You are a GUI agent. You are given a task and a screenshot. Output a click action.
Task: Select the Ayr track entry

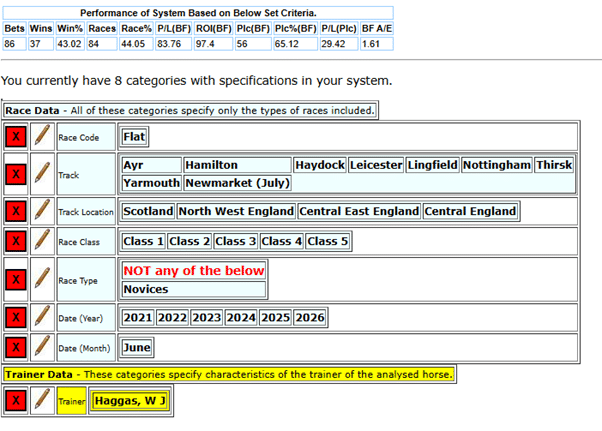click(151, 165)
